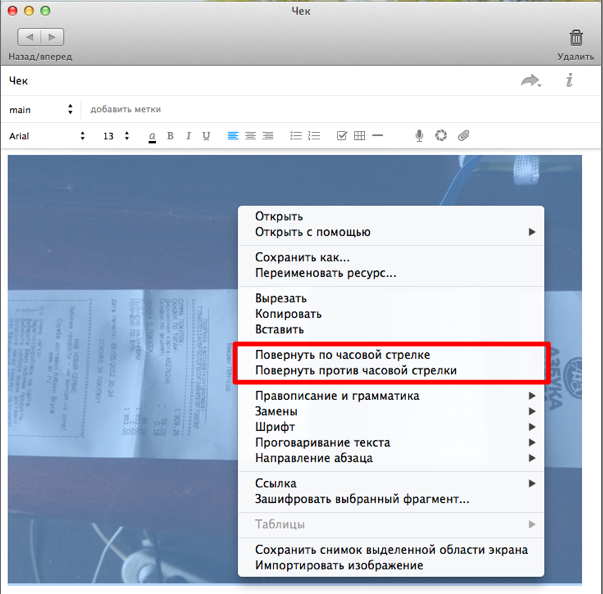Open the text color picker
Screen dimensions: 603x594
point(152,136)
